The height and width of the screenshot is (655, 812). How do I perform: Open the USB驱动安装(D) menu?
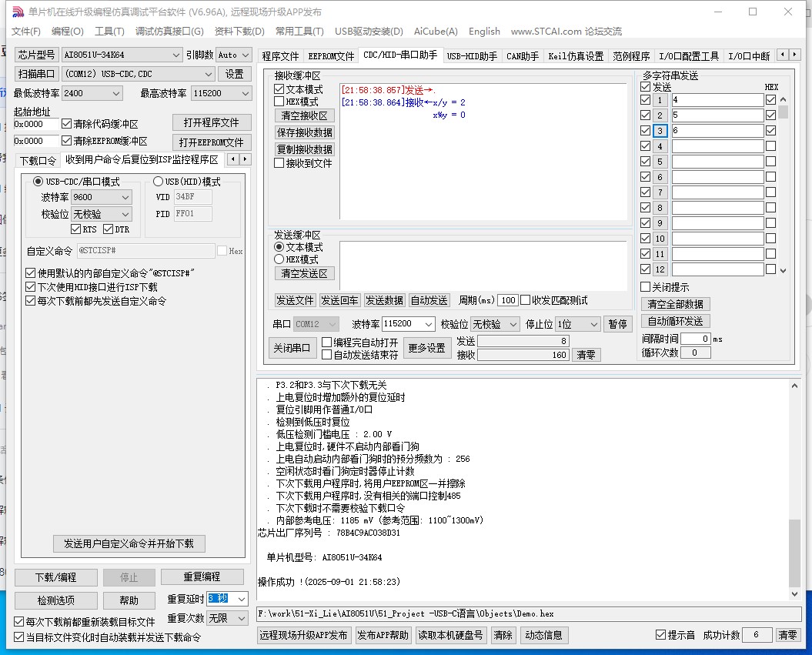click(x=369, y=31)
